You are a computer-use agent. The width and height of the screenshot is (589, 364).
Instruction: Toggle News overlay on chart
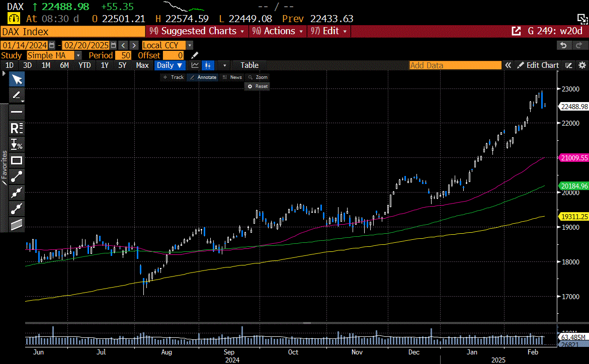click(232, 77)
